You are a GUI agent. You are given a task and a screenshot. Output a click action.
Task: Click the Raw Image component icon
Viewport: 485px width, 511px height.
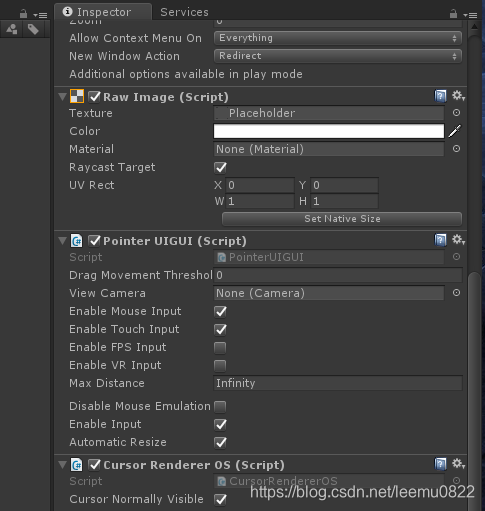[x=77, y=97]
